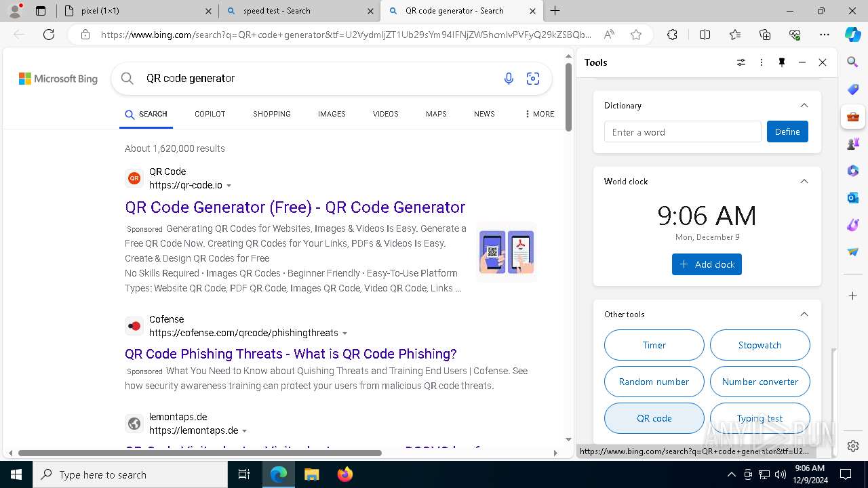Open sidebar Outlook icon

853,198
